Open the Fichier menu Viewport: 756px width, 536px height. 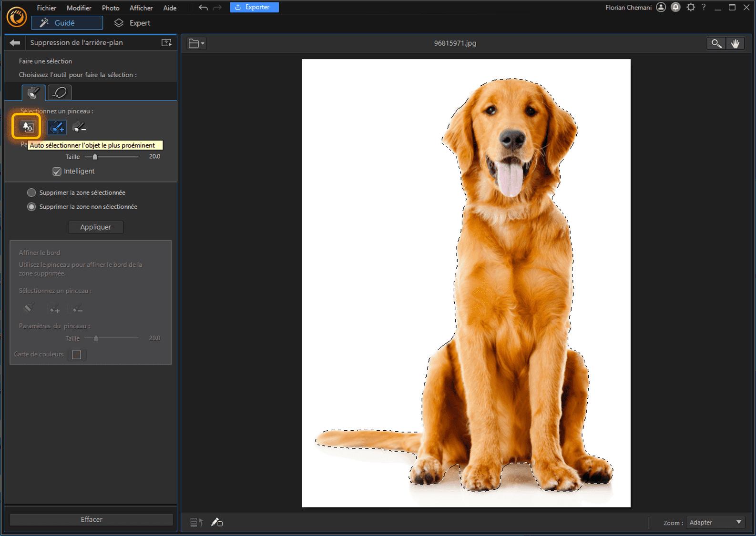(x=46, y=8)
